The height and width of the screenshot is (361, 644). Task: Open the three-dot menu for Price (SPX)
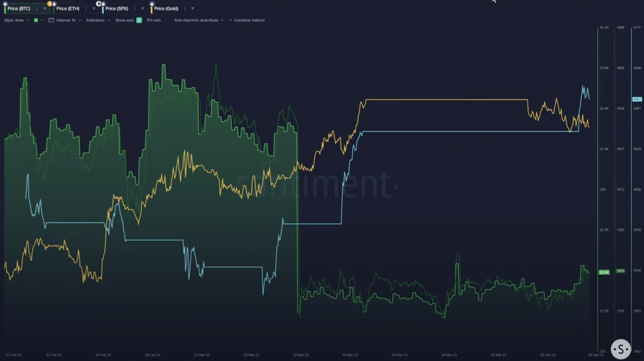(135, 8)
